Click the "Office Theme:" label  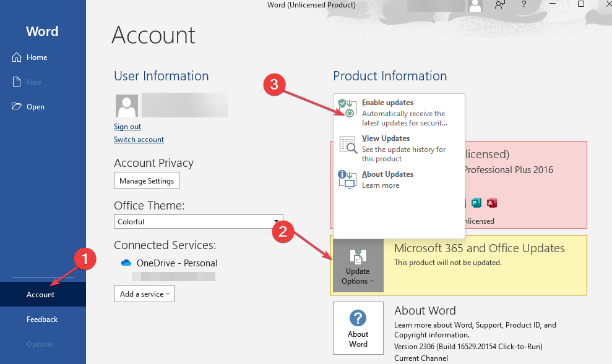149,205
